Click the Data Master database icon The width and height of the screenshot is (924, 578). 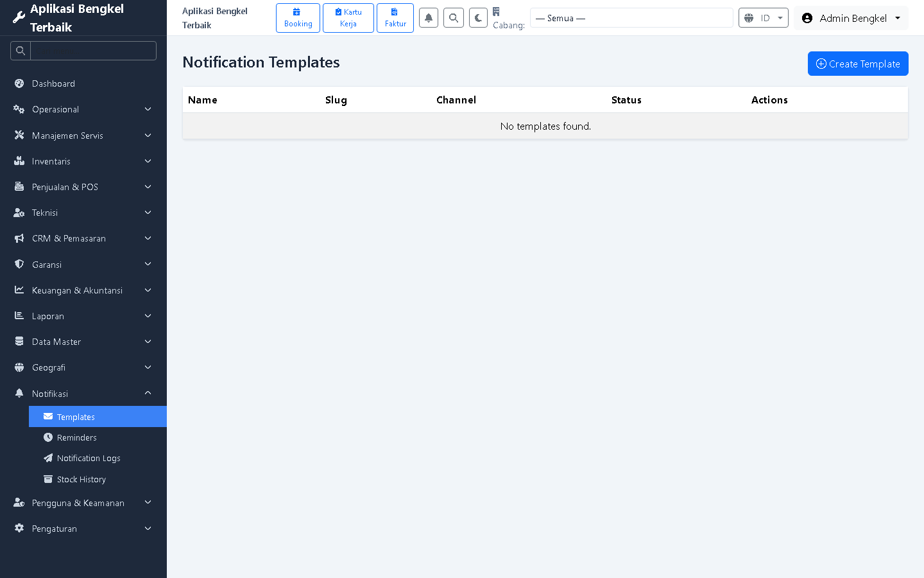click(19, 342)
